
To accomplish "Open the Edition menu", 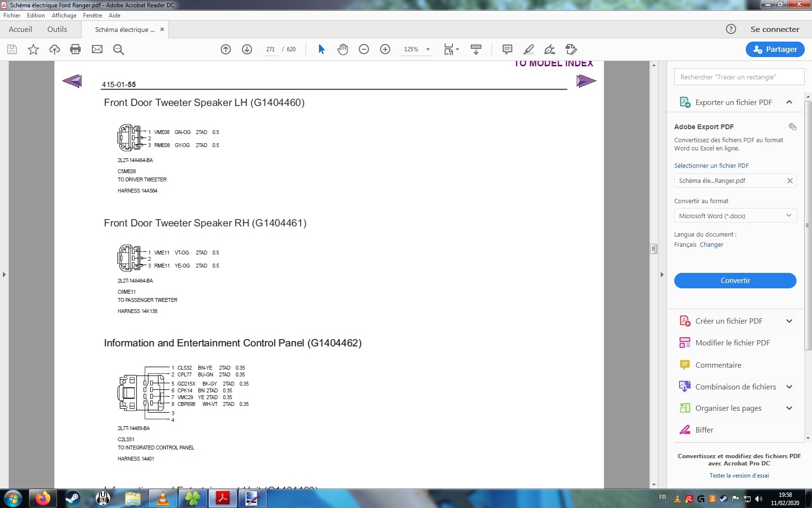I will pyautogui.click(x=36, y=15).
